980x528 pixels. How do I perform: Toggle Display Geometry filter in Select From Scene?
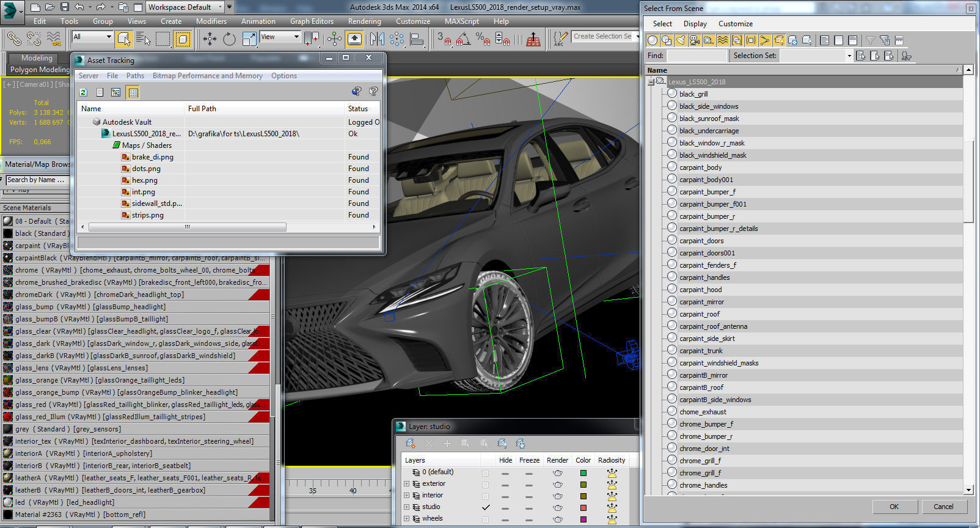[x=653, y=40]
